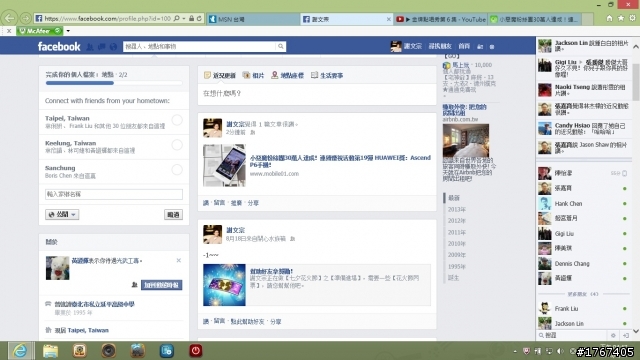
Task: Open chat settings gear in sidebar
Action: pyautogui.click(x=613, y=336)
